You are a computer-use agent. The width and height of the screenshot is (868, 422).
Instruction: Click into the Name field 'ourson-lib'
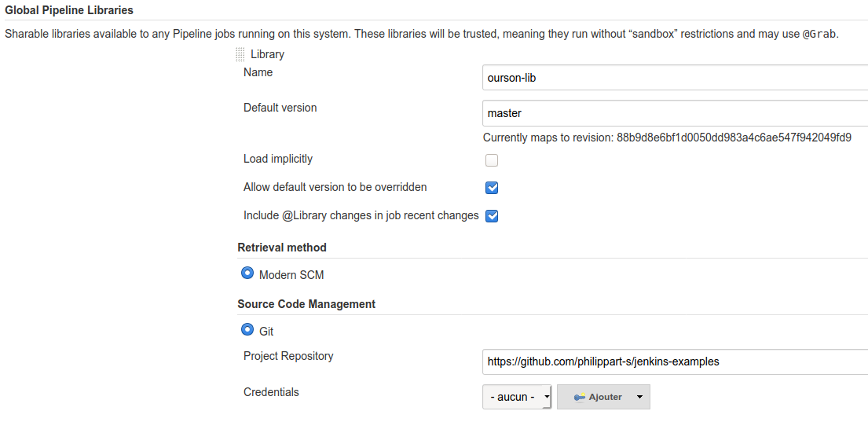[675, 78]
